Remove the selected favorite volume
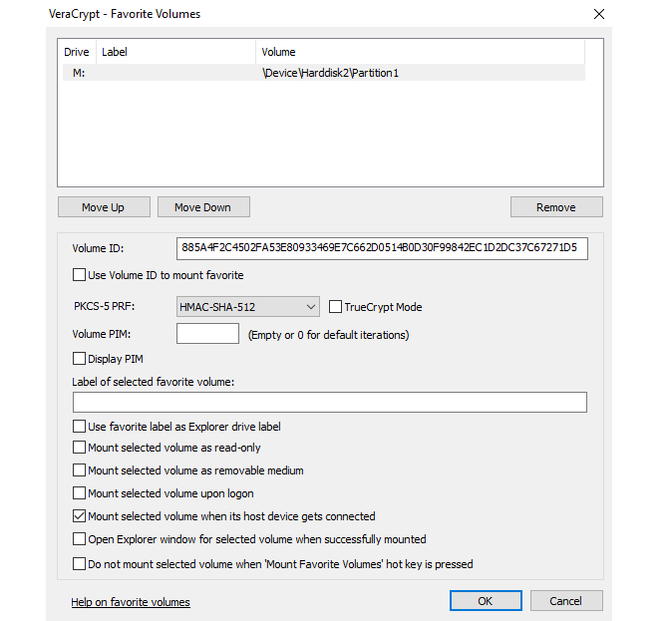672x621 pixels. click(x=555, y=207)
